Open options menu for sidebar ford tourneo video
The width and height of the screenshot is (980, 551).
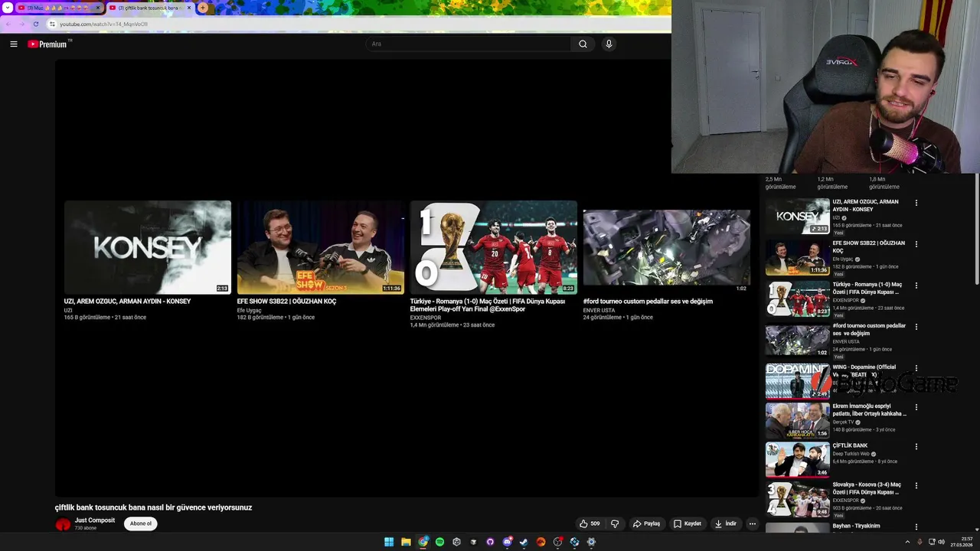click(x=916, y=327)
